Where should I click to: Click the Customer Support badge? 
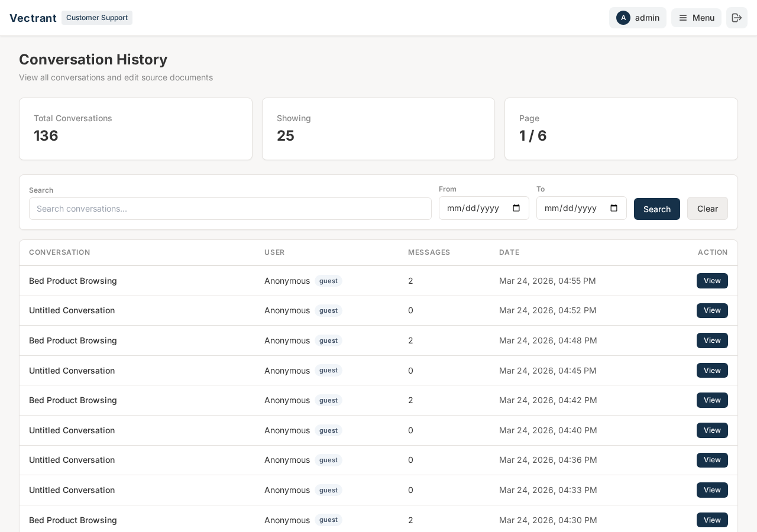[97, 18]
